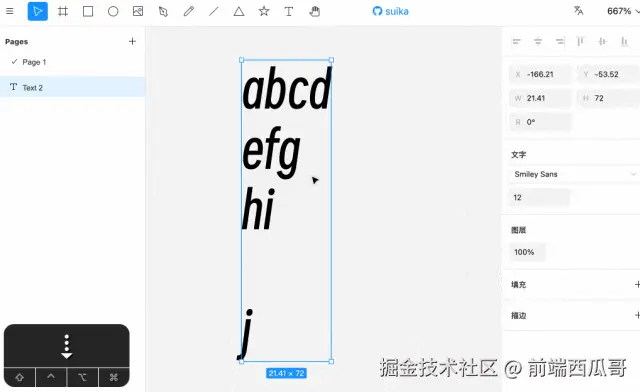
Task: Click the abcd text line on canvas
Action: click(x=287, y=89)
